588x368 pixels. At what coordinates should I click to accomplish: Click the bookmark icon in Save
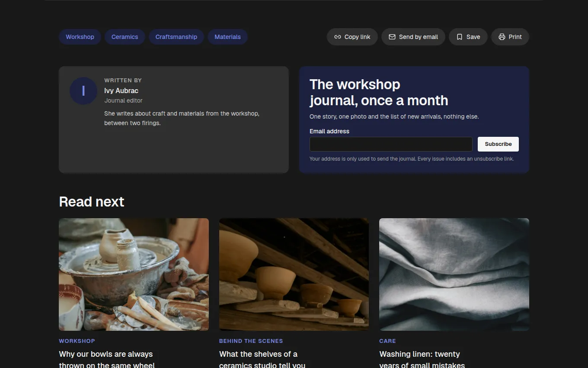pyautogui.click(x=460, y=37)
